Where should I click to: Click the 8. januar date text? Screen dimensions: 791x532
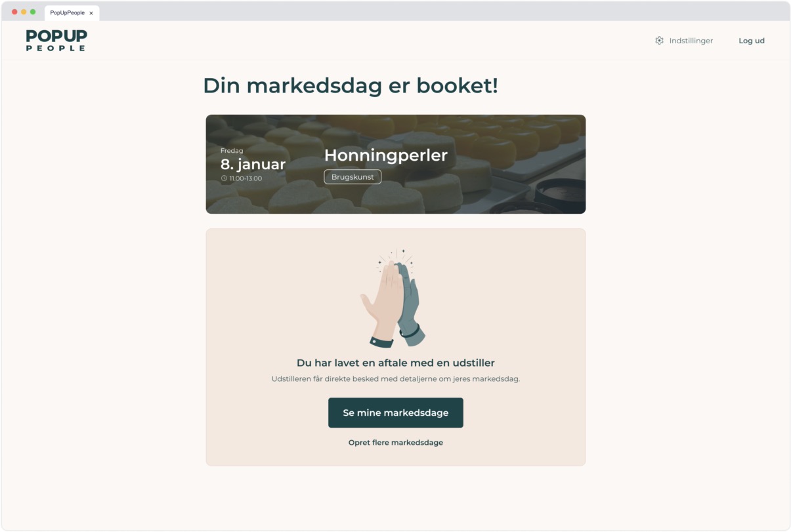253,164
